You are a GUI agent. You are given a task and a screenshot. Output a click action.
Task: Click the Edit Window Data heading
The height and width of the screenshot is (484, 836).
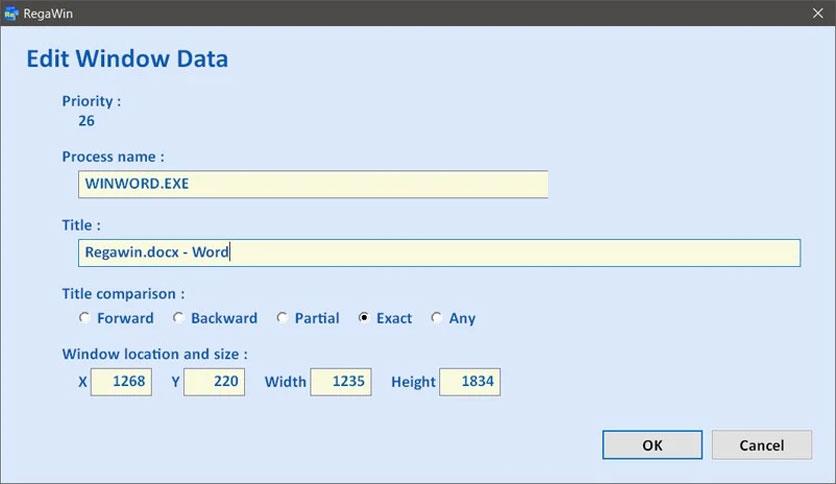(127, 59)
